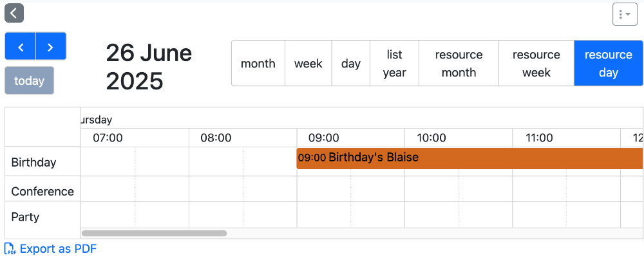Switch to month view
The width and height of the screenshot is (644, 256).
click(258, 63)
